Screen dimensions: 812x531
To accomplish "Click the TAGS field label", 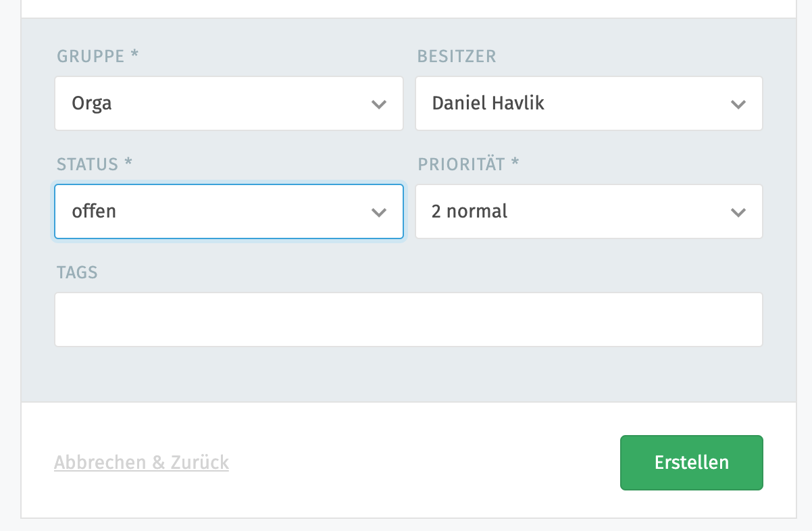I will pos(77,272).
